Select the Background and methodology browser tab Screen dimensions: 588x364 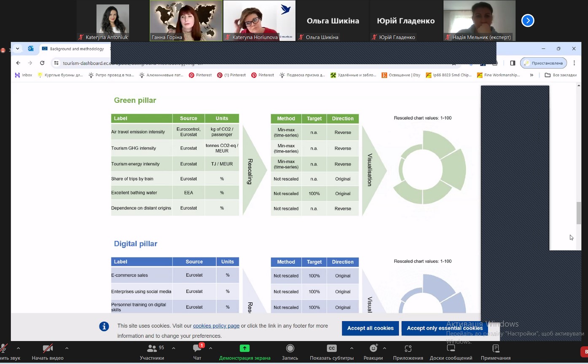[x=76, y=49]
